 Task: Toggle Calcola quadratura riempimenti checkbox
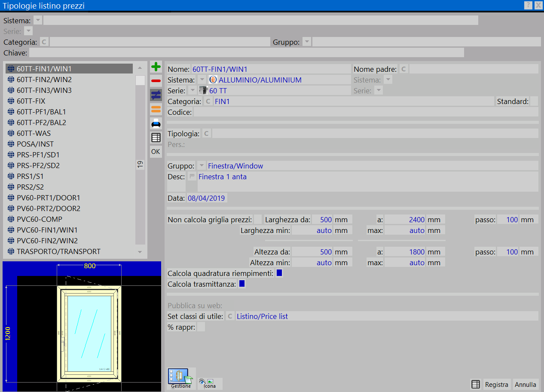point(279,273)
